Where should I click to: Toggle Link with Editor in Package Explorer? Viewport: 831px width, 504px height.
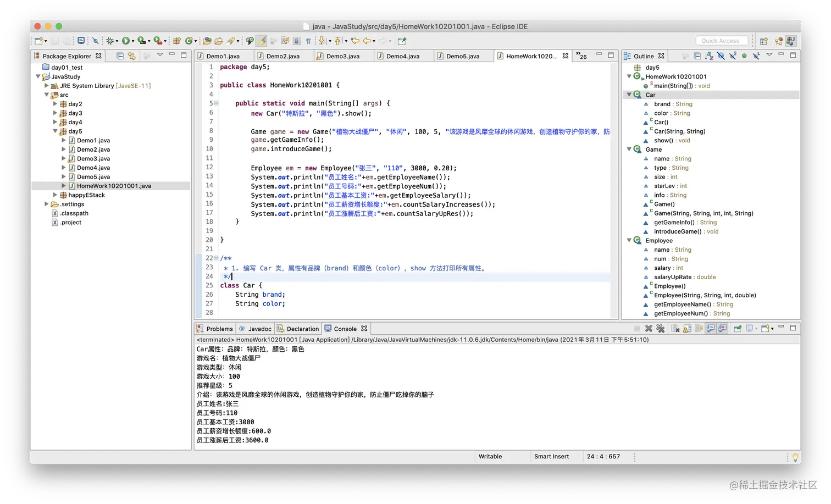132,56
